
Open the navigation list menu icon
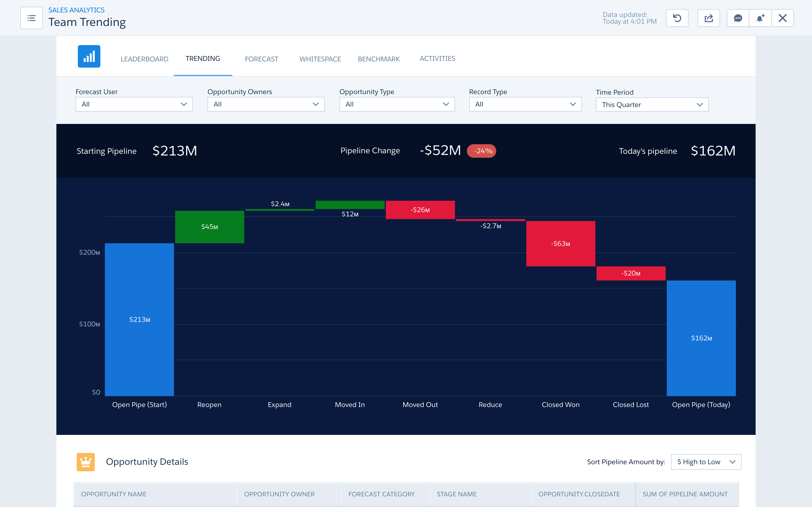coord(31,18)
